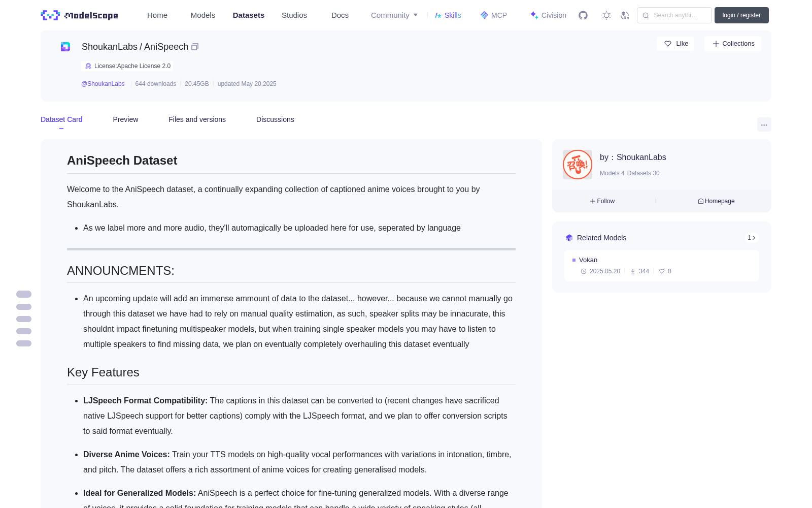812x508 pixels.
Task: Go to the Home navigation item
Action: (157, 15)
